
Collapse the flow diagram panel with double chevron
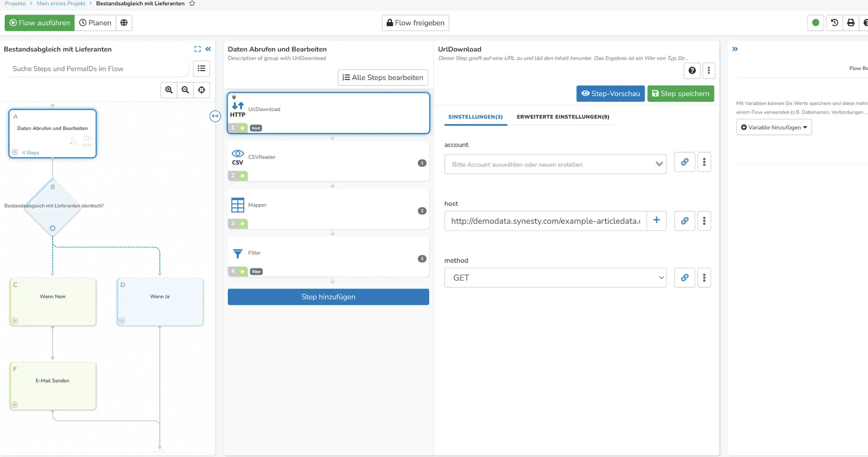point(208,49)
